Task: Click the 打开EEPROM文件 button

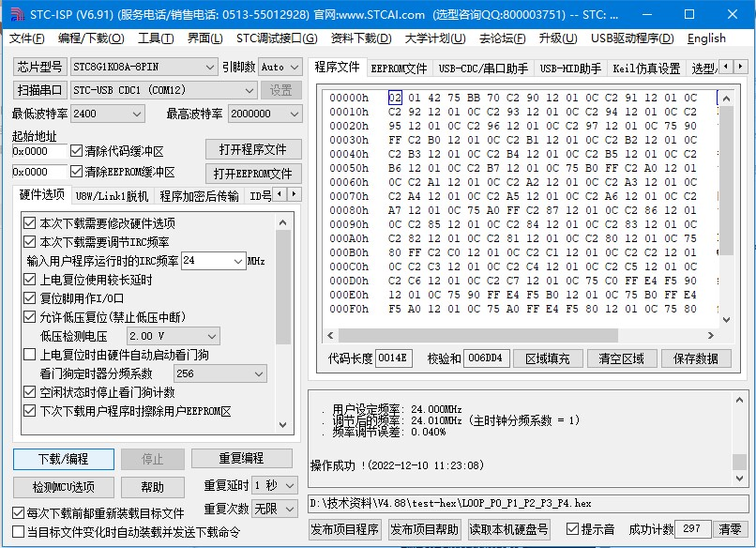Action: (x=253, y=174)
